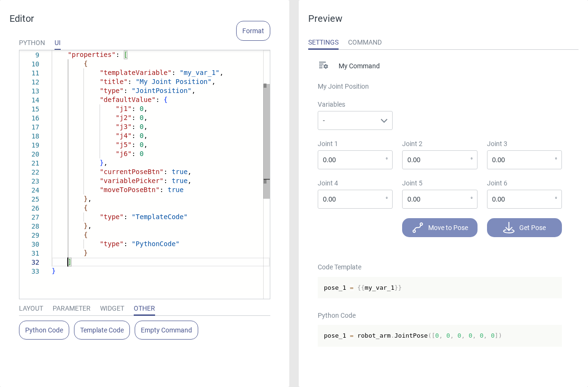Click the Joint 1 angle input field
The height and width of the screenshot is (387, 588).
click(352, 160)
